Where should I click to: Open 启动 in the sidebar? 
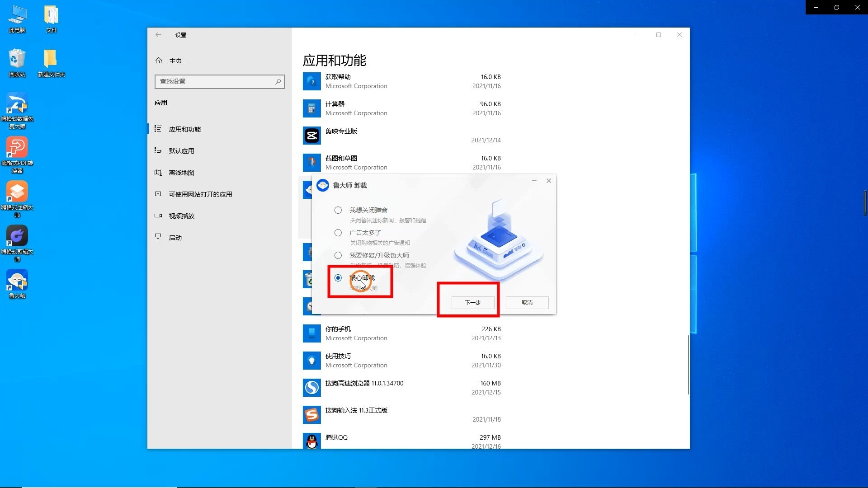coord(219,238)
